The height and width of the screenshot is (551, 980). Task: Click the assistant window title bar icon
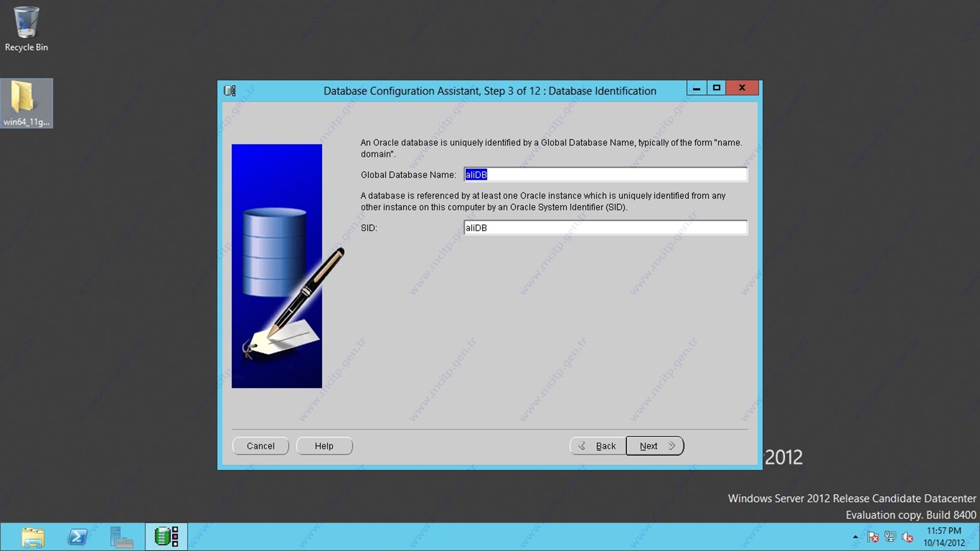(x=230, y=91)
